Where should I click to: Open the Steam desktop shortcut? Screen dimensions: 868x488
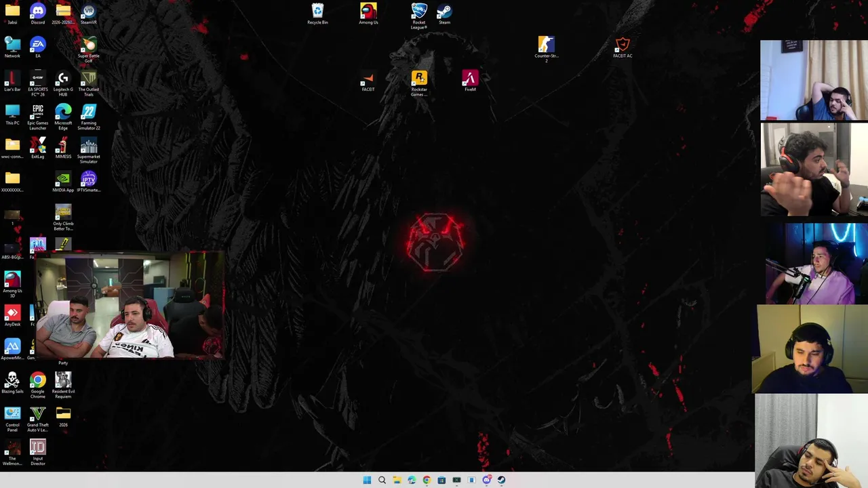pyautogui.click(x=444, y=14)
